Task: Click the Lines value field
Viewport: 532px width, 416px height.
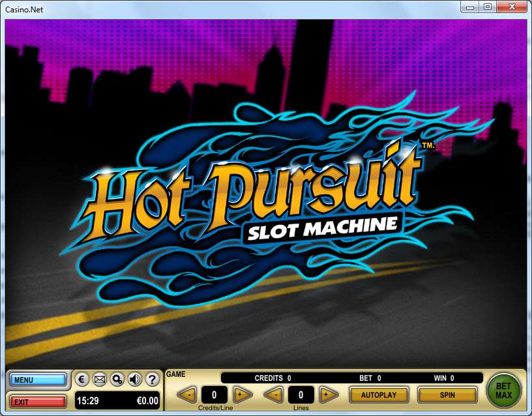Action: [x=301, y=395]
